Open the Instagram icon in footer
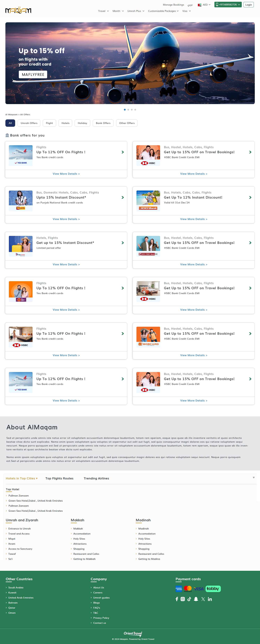The height and width of the screenshot is (644, 260). [x=183, y=599]
